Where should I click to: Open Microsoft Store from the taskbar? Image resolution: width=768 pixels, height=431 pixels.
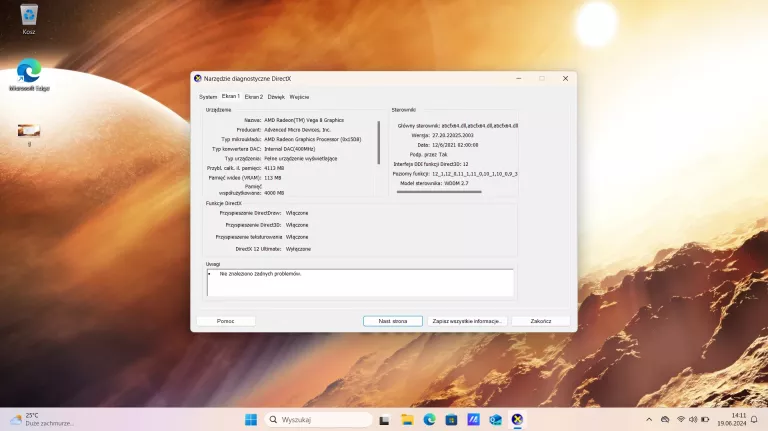451,419
